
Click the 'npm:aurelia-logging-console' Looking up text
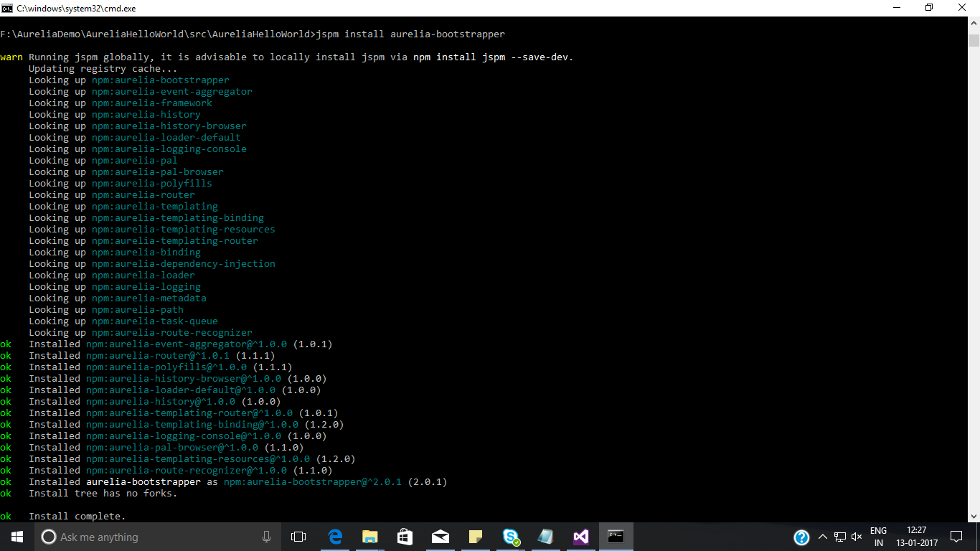(x=169, y=149)
